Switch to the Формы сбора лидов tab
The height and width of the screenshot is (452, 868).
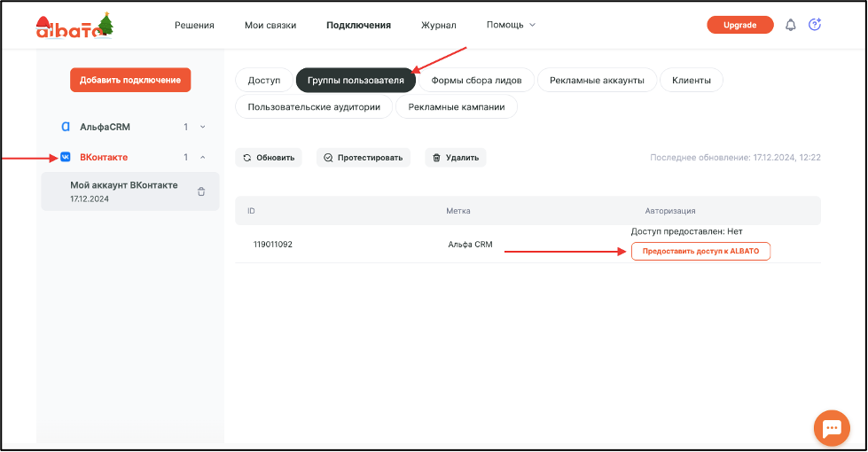tap(476, 81)
